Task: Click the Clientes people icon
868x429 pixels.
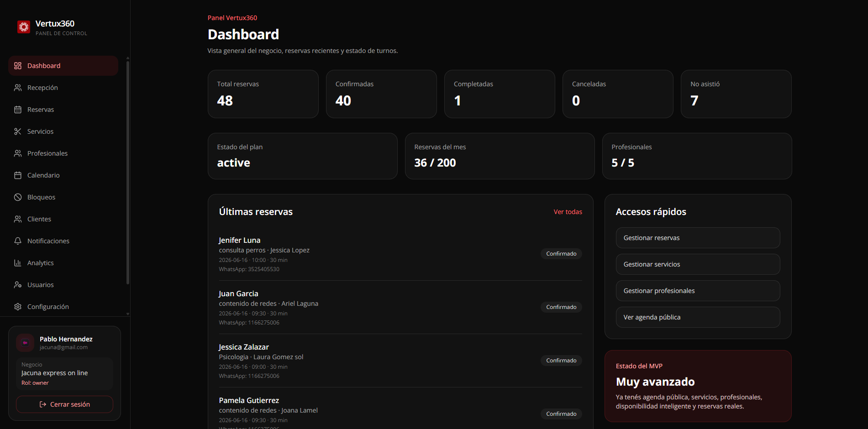Action: click(18, 219)
